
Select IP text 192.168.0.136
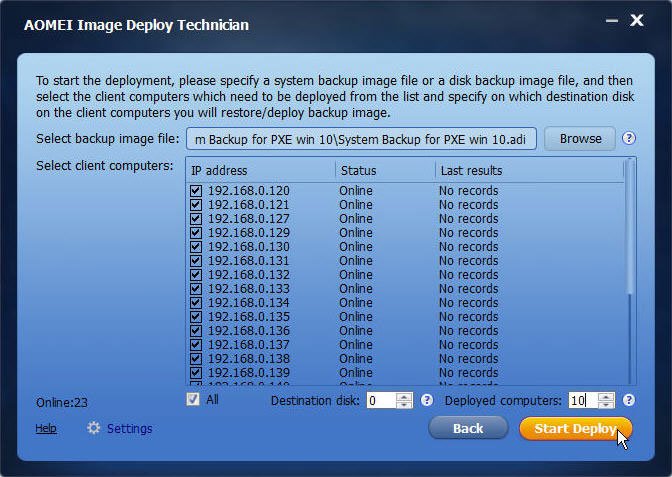[249, 331]
